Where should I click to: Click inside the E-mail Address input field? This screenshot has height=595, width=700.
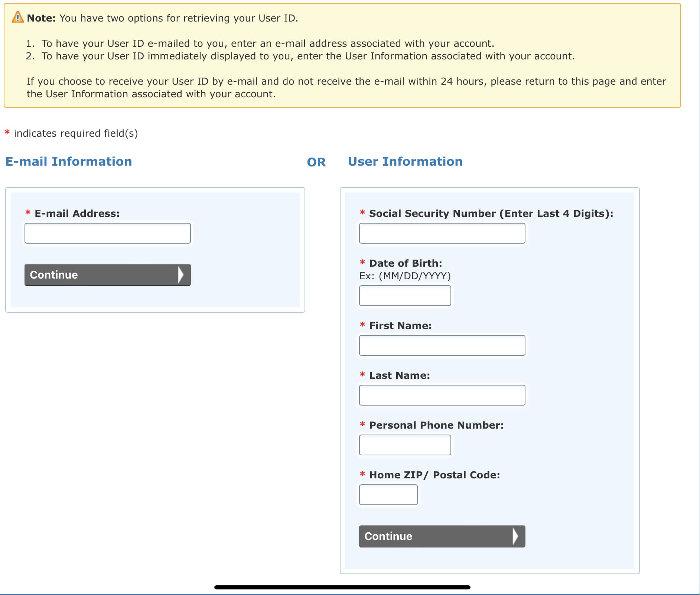coord(107,233)
